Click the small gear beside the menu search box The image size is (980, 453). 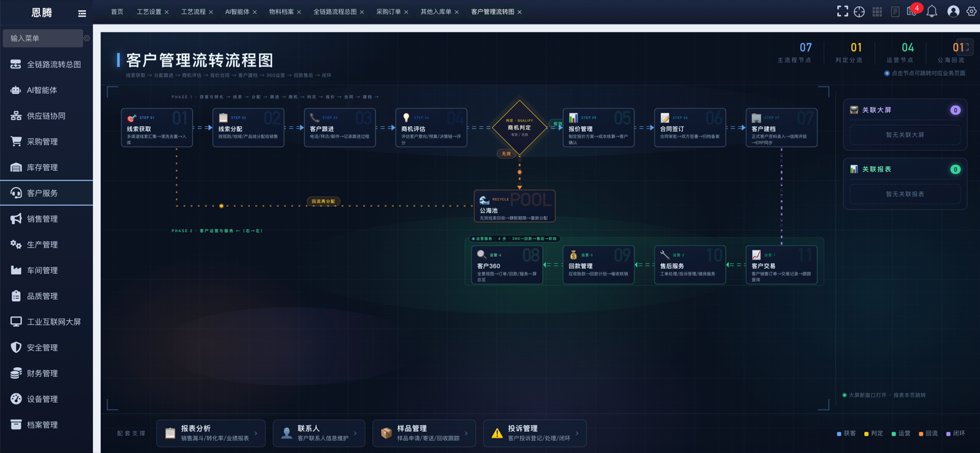pos(87,38)
